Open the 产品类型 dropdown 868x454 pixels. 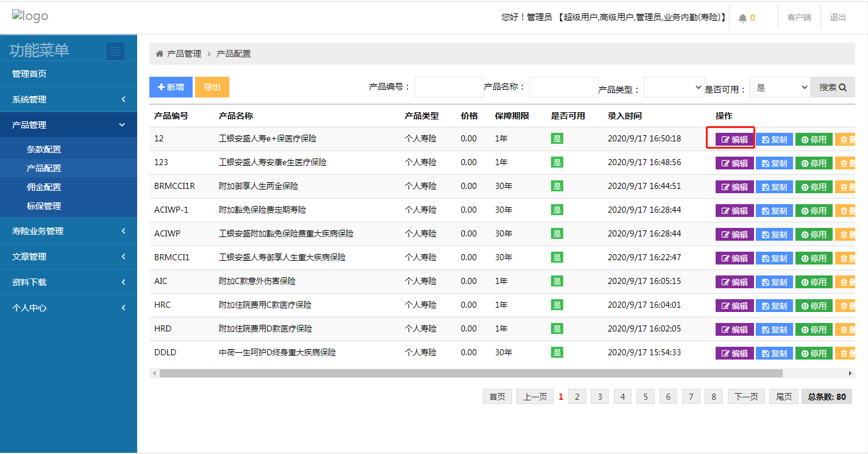[674, 87]
